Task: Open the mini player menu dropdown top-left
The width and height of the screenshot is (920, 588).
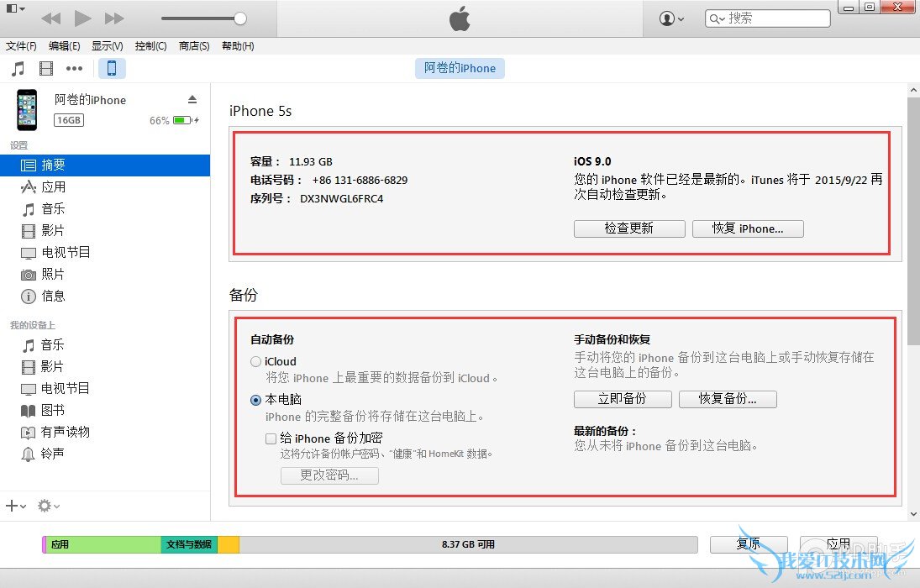Action: (x=15, y=8)
